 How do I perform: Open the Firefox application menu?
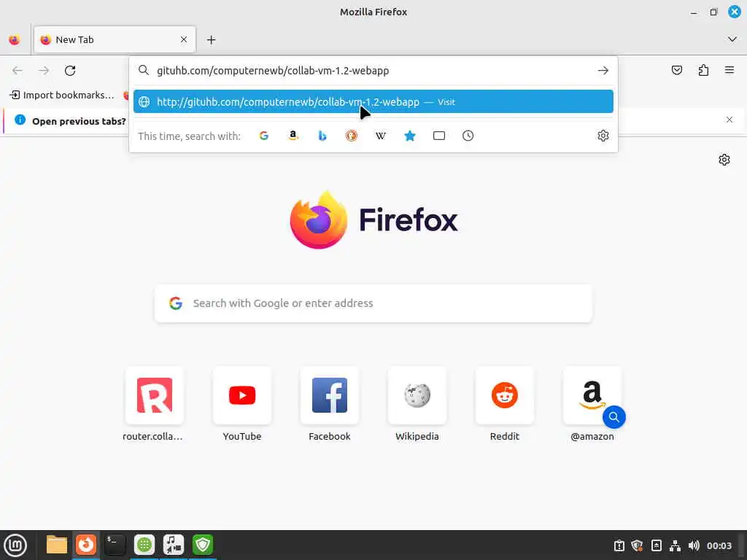click(x=729, y=71)
